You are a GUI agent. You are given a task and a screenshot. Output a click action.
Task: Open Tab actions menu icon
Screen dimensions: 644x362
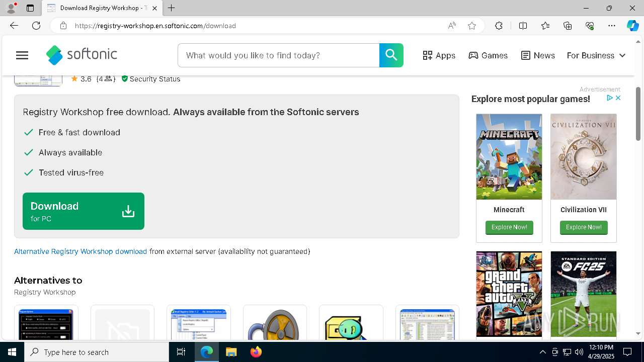[x=30, y=8]
